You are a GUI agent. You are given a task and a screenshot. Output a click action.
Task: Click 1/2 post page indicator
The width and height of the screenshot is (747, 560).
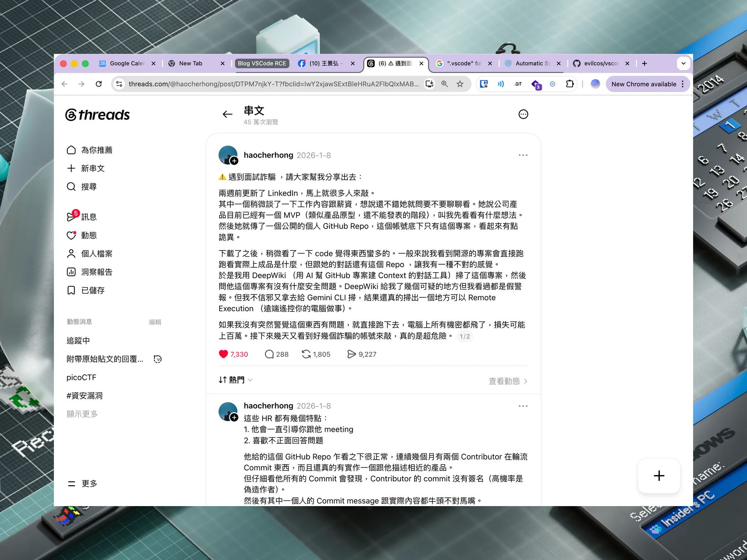[464, 336]
